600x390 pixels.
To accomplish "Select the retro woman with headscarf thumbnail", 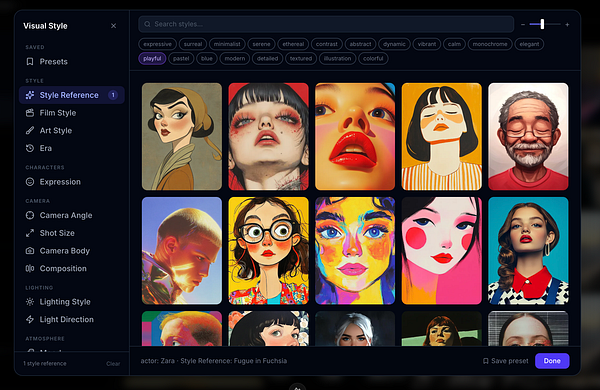I will 182,137.
